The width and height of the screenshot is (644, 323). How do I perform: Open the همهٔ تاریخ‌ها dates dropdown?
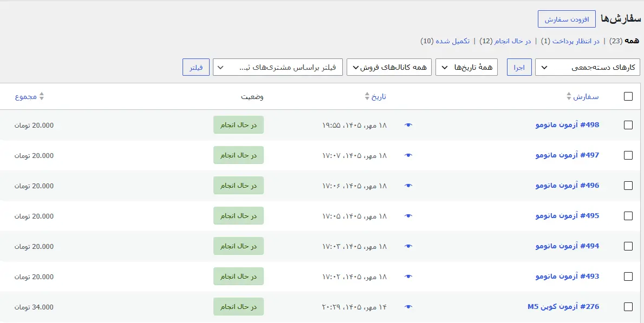[466, 67]
